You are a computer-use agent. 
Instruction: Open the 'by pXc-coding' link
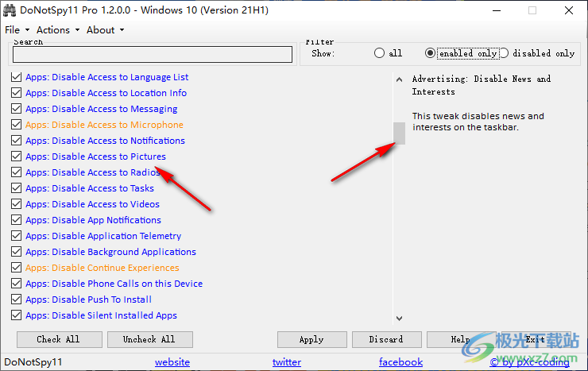coord(529,362)
